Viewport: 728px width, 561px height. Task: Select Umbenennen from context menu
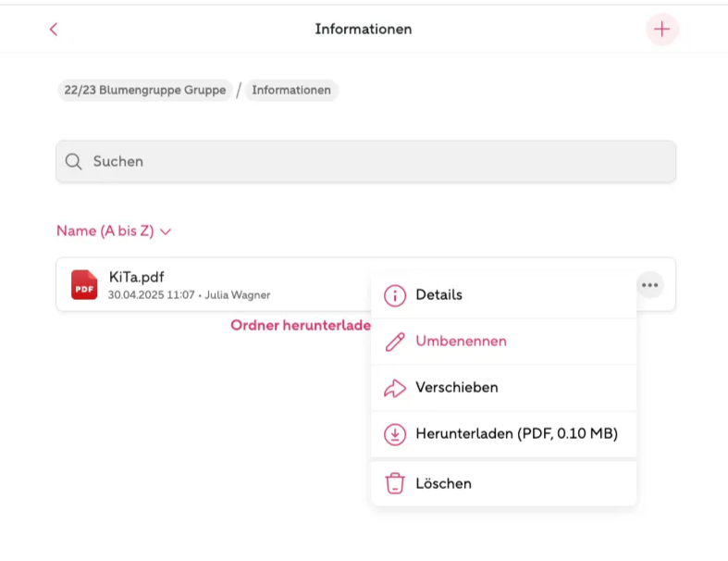coord(504,342)
